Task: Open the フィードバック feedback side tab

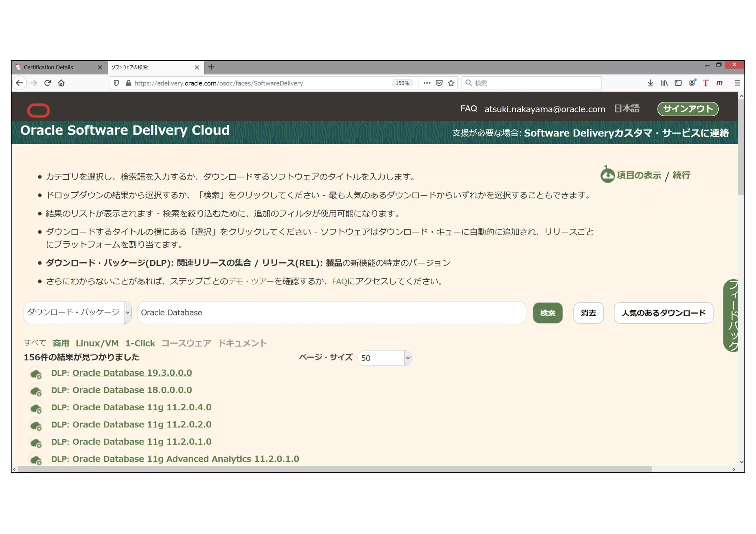Action: pyautogui.click(x=731, y=316)
